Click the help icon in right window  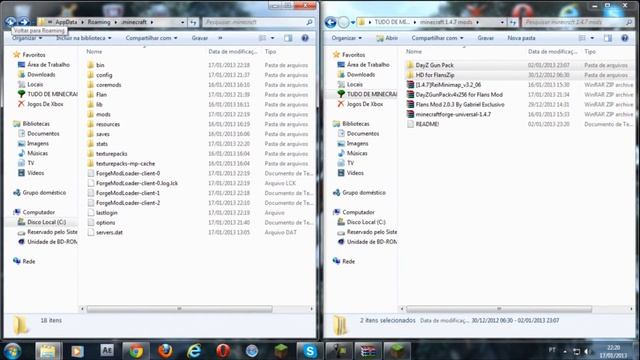pos(624,38)
